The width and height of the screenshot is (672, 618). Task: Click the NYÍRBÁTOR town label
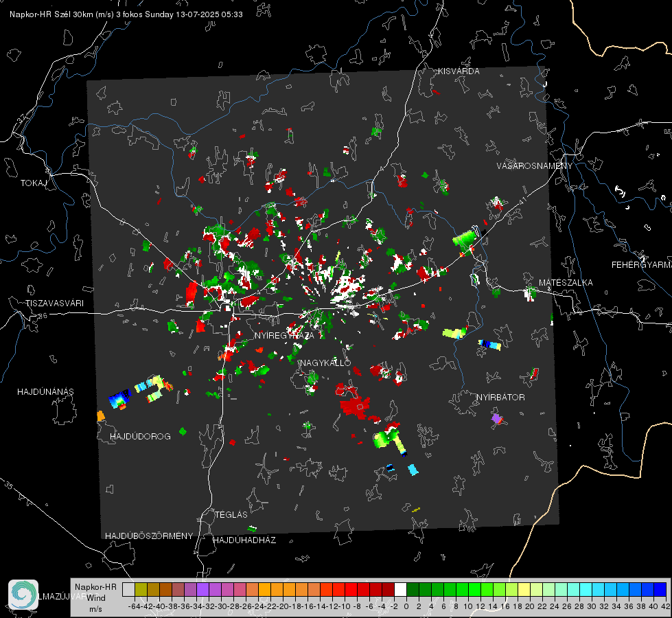[x=500, y=398]
